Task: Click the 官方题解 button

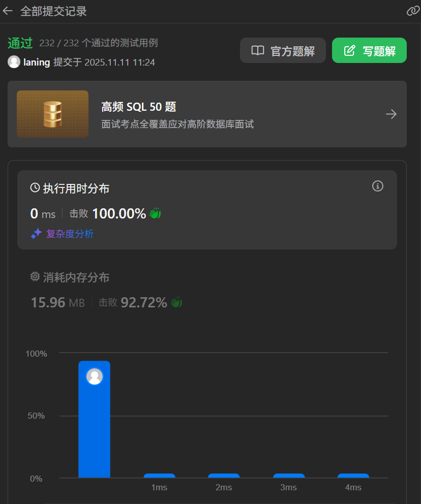Action: point(283,50)
